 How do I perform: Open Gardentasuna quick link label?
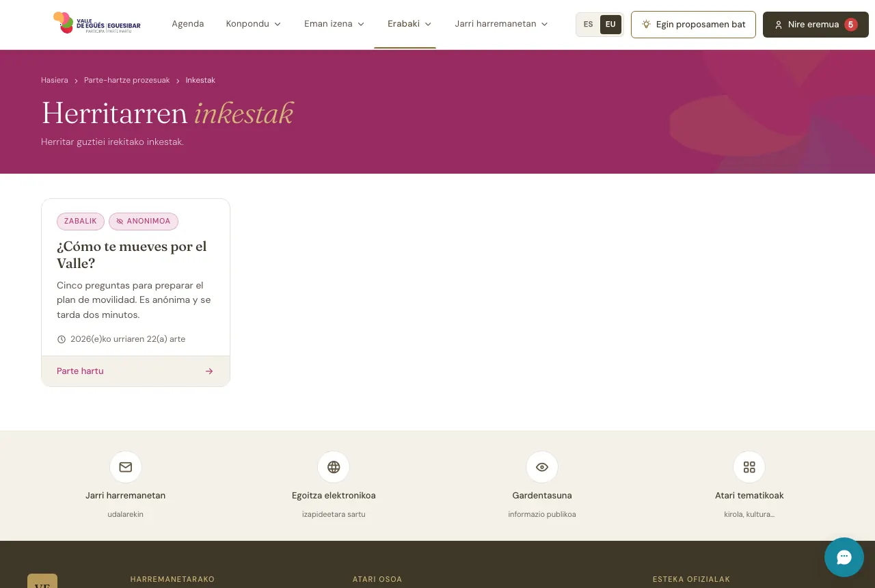pos(542,496)
